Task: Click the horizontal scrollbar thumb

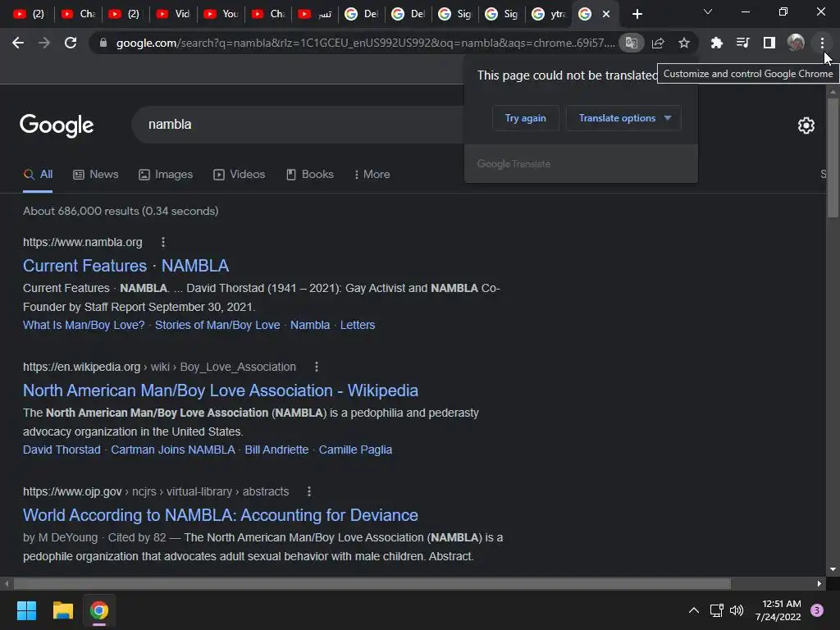Action: tap(372, 583)
